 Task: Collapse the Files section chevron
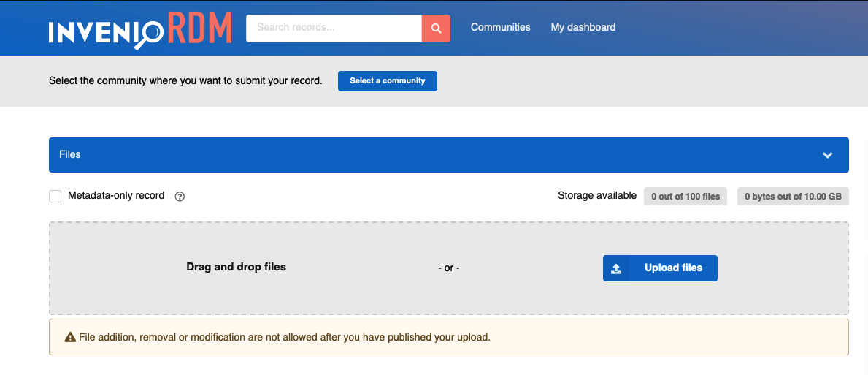pos(827,155)
